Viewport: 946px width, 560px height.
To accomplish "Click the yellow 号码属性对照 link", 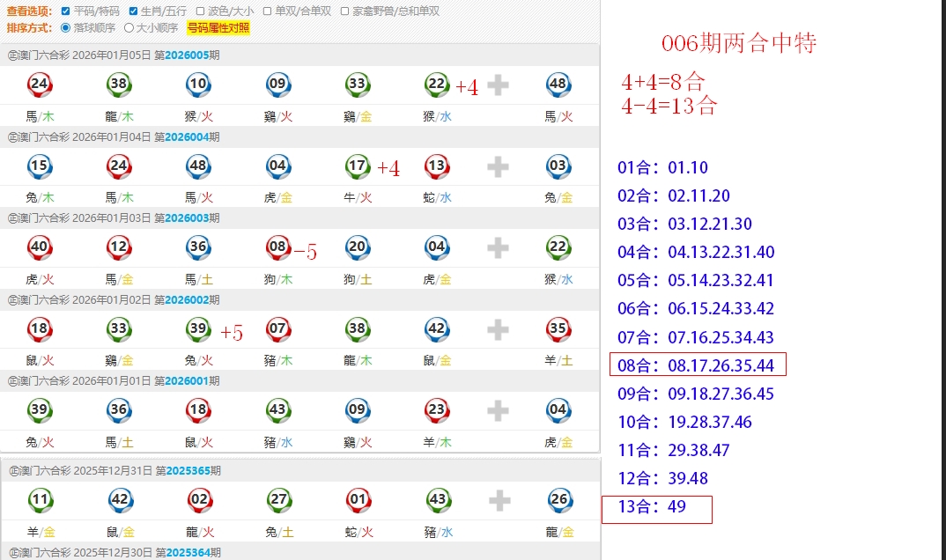I will pos(218,27).
